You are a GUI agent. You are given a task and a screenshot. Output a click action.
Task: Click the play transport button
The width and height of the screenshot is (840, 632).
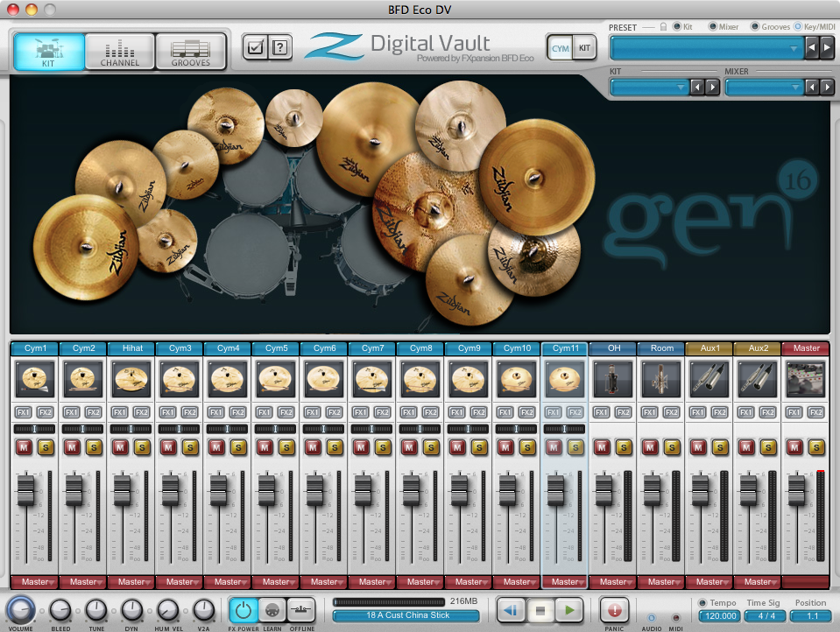tap(569, 610)
